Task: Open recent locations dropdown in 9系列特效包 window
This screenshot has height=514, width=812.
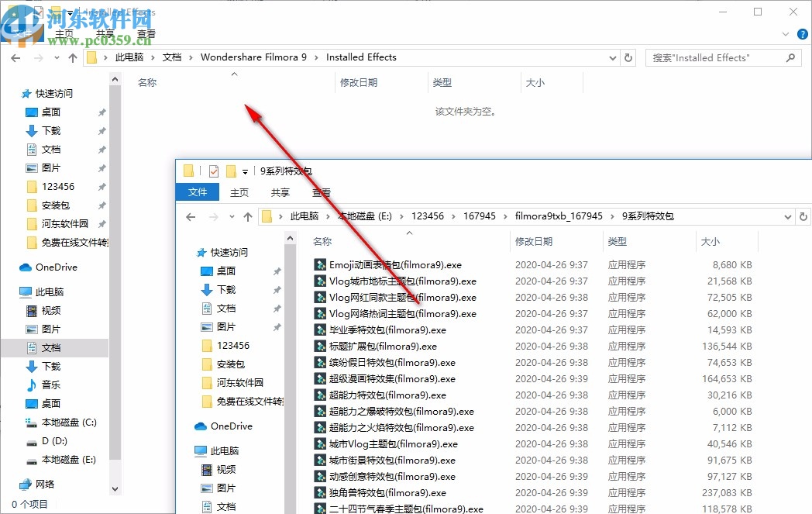Action: coord(232,216)
